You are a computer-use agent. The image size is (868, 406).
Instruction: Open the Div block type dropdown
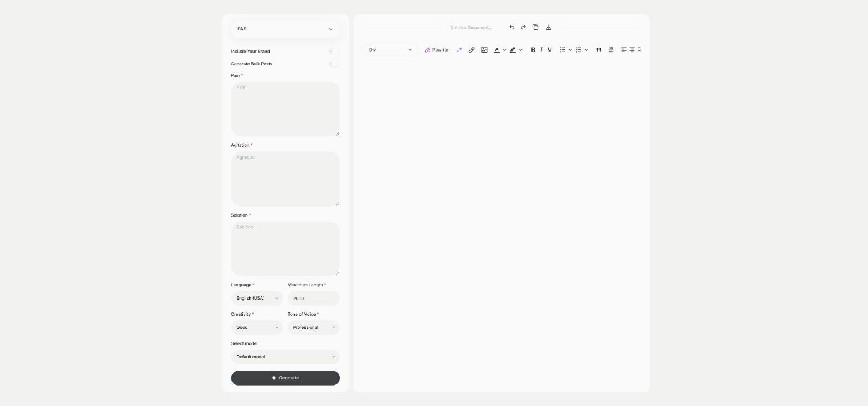(390, 50)
